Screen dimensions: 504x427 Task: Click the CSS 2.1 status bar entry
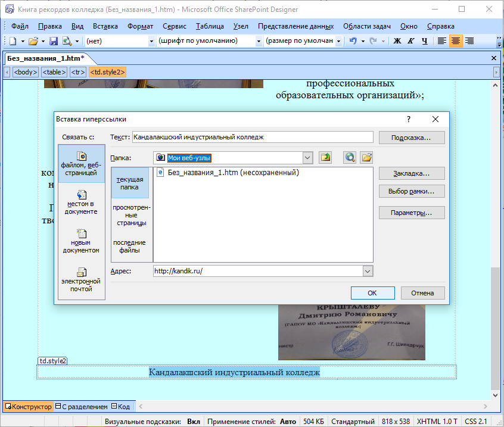coord(476,422)
